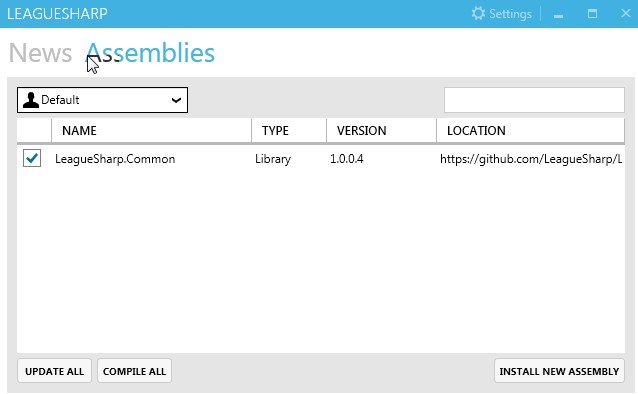Click the profile person icon beside Default
Image resolution: width=638 pixels, height=394 pixels.
[31, 100]
